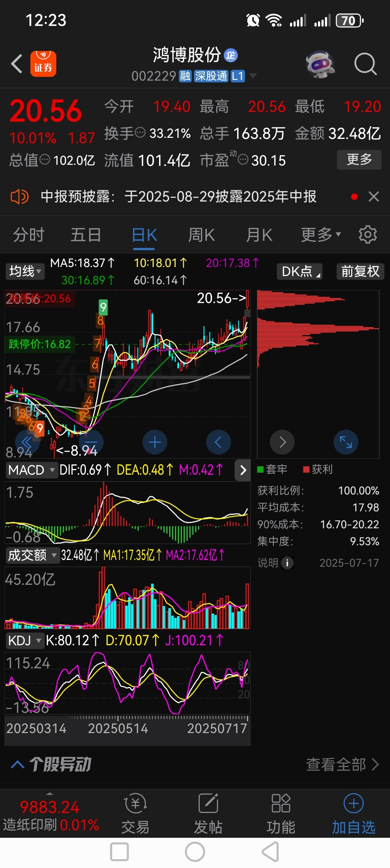
Task: Tap the single left arrow chart button
Action: click(218, 442)
